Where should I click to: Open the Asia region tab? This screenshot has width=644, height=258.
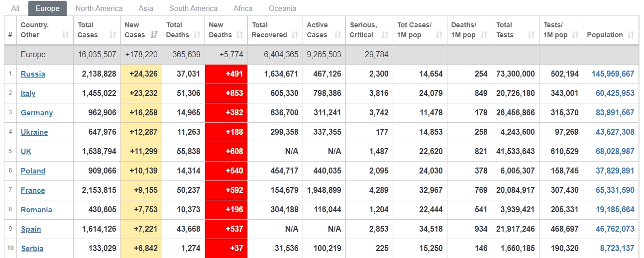click(x=146, y=8)
